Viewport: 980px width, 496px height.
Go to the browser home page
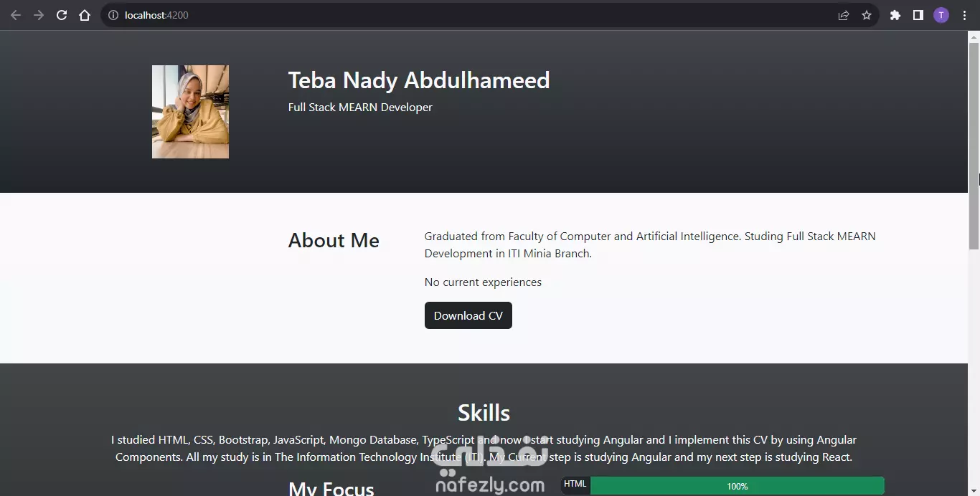[85, 15]
